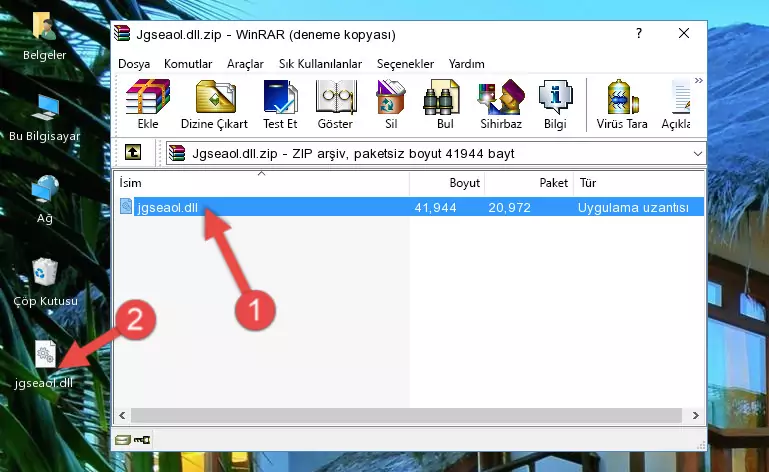This screenshot has height=472, width=769.
Task: Sort by the Boyut column header
Action: click(x=447, y=183)
